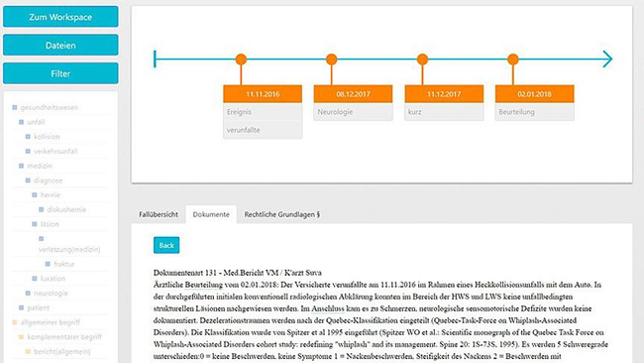Click the 08.12.2017 date label
Viewport: 644px width, 363px height.
click(354, 94)
